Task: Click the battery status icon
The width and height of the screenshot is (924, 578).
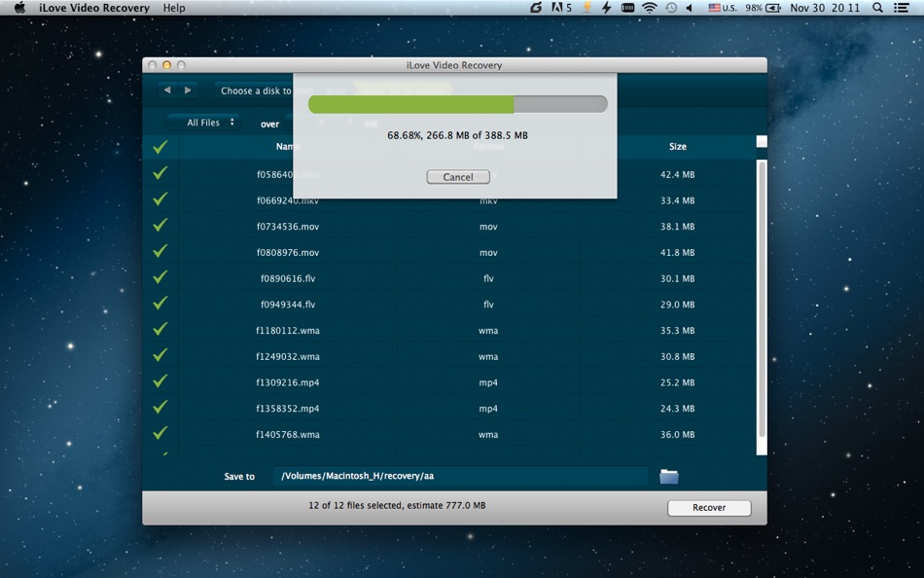Action: pos(772,8)
